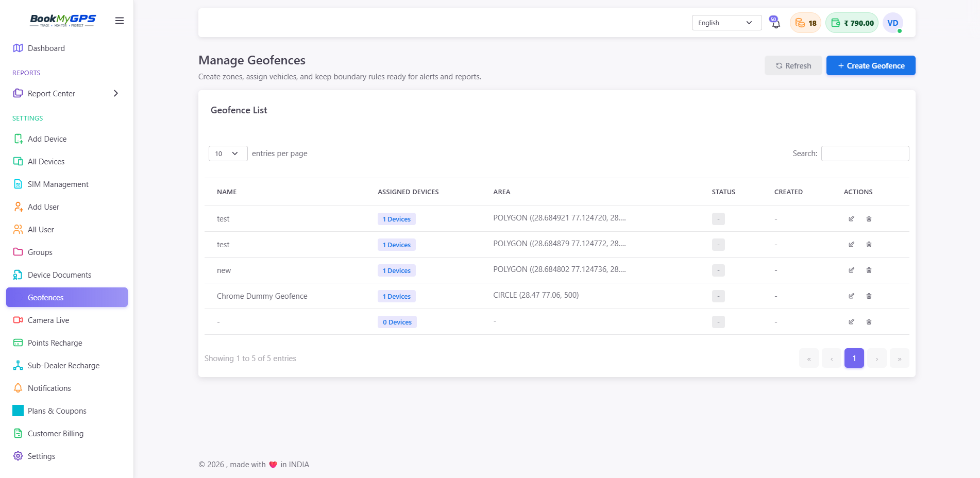Edit the first 'test' geofence
The width and height of the screenshot is (980, 478).
pyautogui.click(x=852, y=219)
